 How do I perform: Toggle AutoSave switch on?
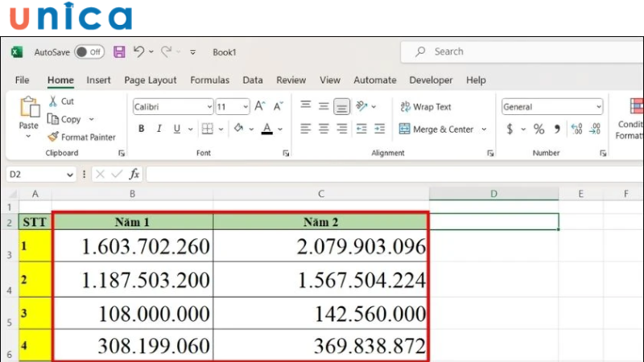pyautogui.click(x=89, y=52)
